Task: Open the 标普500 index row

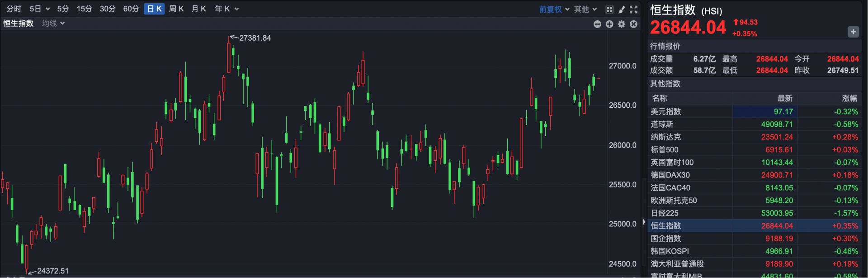Action: (x=755, y=149)
